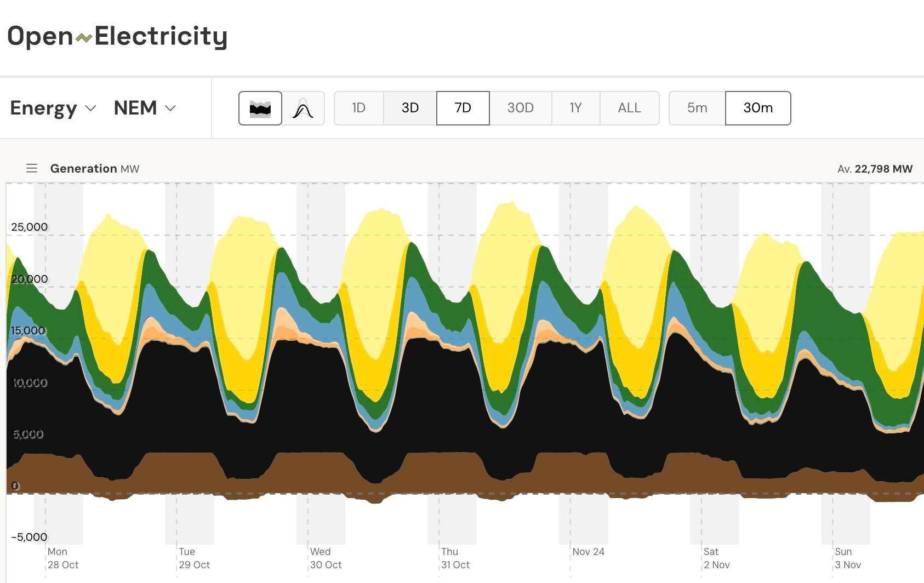Select the stacked area chart icon
This screenshot has width=924, height=583.
coord(260,108)
